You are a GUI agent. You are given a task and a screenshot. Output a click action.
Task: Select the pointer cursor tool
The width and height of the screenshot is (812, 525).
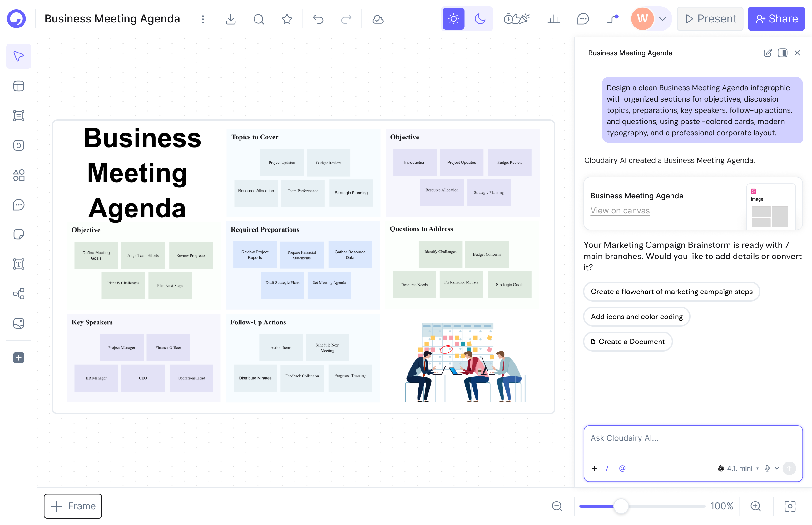tap(19, 56)
